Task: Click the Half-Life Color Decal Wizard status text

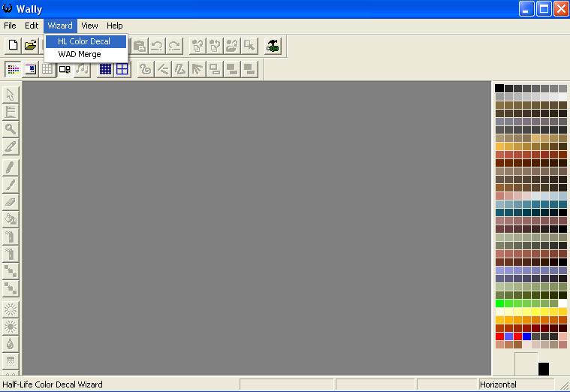Action: tap(53, 384)
